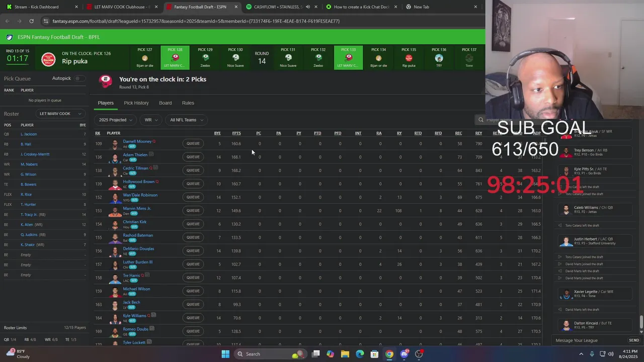Sort the player table by BYE column
644x362 pixels.
point(217,133)
